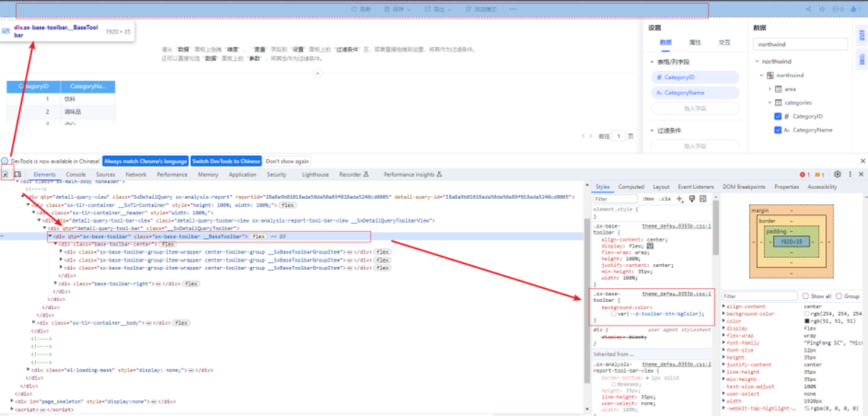
Task: Click the rgb(51, 51, 51) color swatch
Action: pos(807,321)
